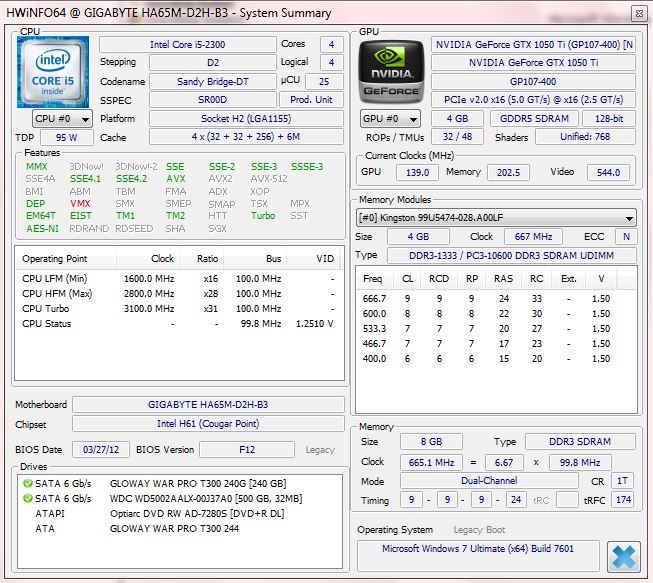Click the Turbo feature flag label
653x583 pixels.
tap(263, 216)
